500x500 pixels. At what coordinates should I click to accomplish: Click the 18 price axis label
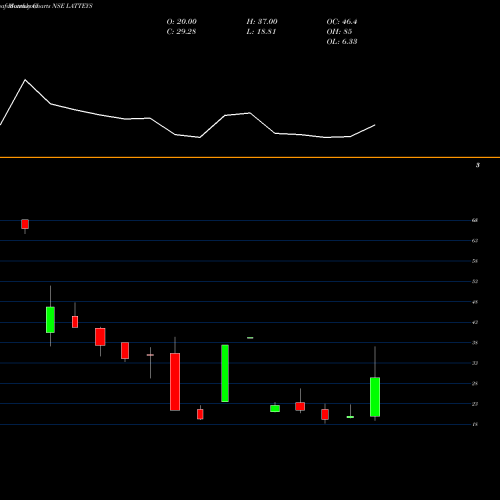tap(475, 424)
